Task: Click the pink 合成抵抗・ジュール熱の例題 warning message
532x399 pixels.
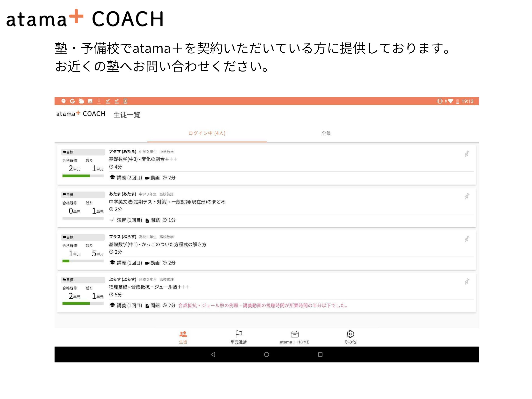Action: click(x=263, y=305)
